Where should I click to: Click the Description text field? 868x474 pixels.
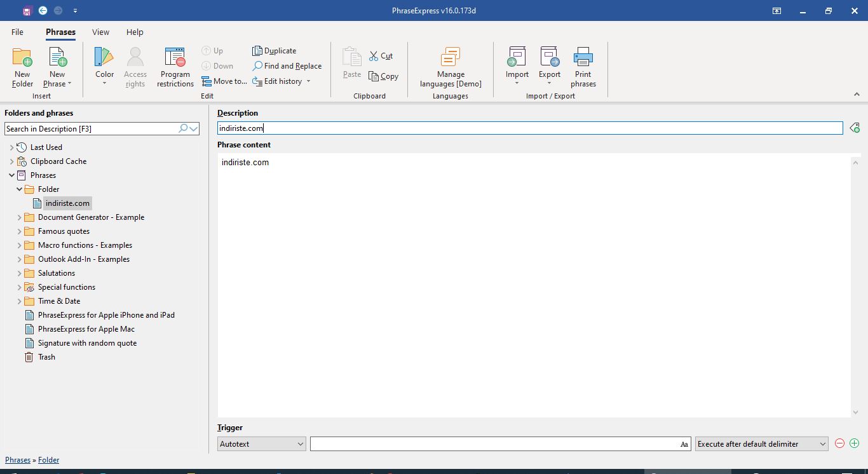[x=530, y=128]
